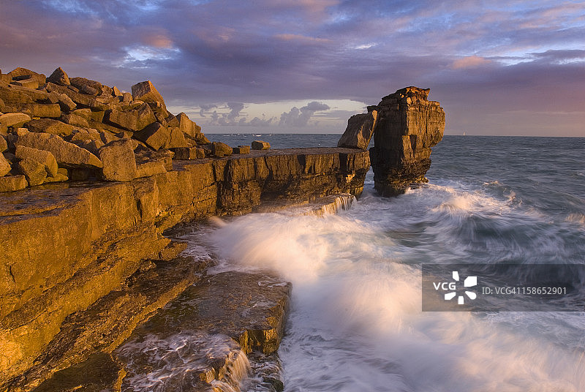Screen dimensions: 585x392
Task: Click the ID VCG41158652901 label
Action: coord(524,291)
